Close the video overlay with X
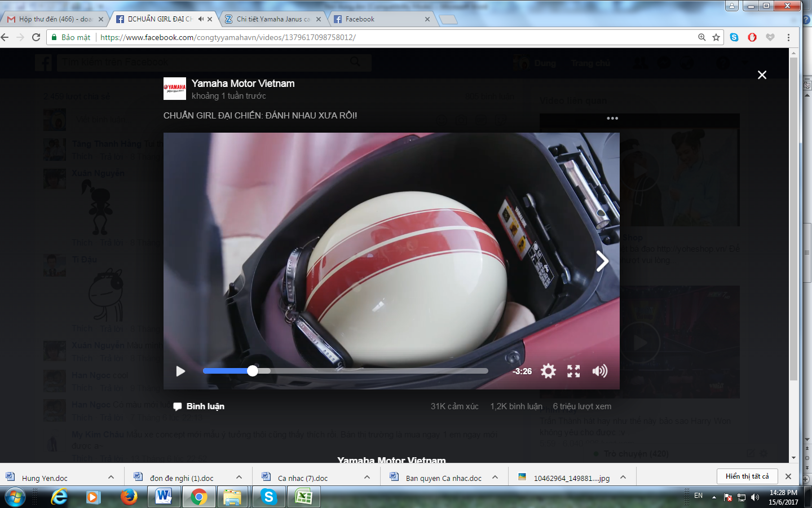This screenshot has width=812, height=508. pos(762,75)
